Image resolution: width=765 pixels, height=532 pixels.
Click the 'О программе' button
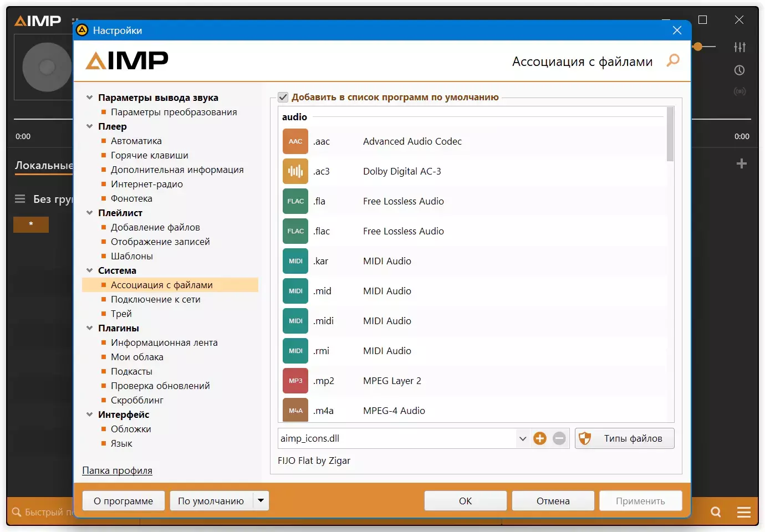124,501
